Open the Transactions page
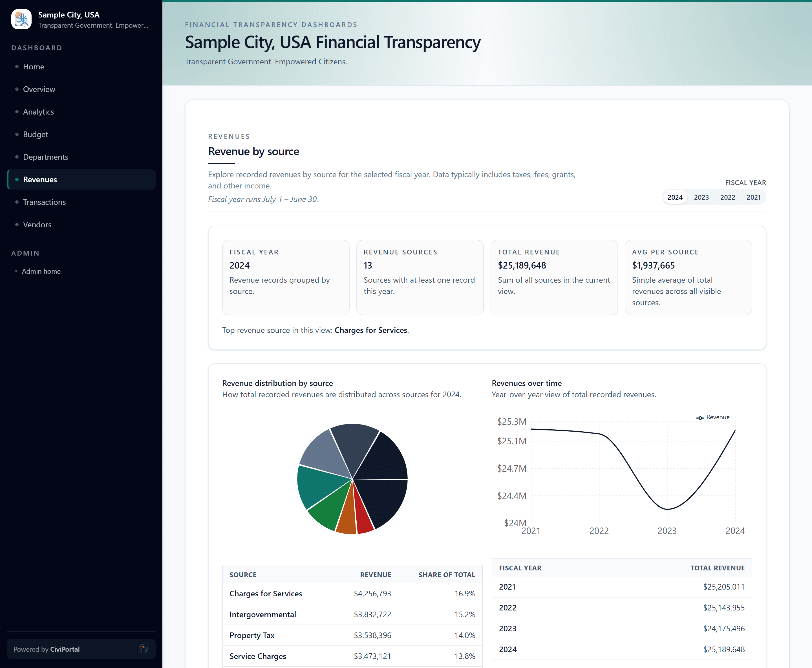812x668 pixels. [44, 202]
